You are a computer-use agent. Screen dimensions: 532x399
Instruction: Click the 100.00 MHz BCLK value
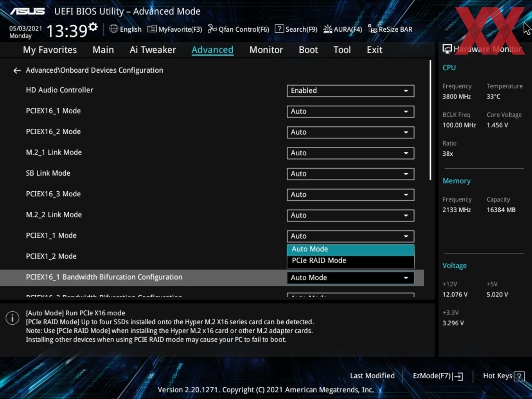459,125
